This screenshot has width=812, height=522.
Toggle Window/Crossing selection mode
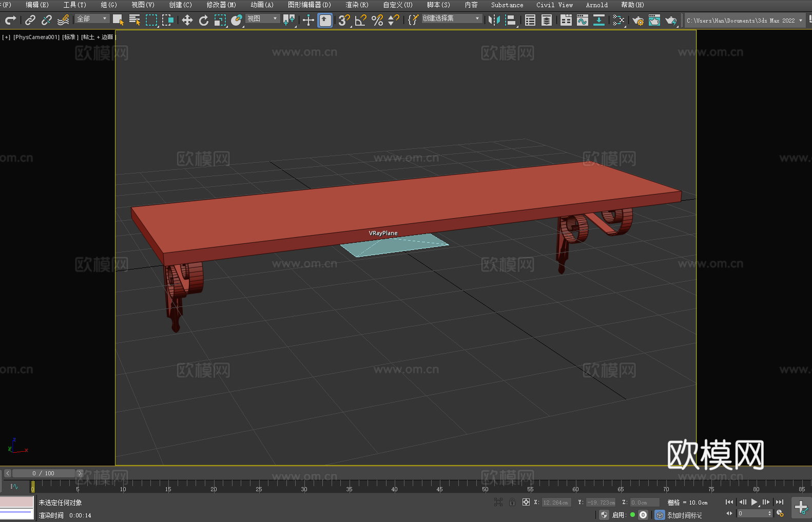click(168, 20)
